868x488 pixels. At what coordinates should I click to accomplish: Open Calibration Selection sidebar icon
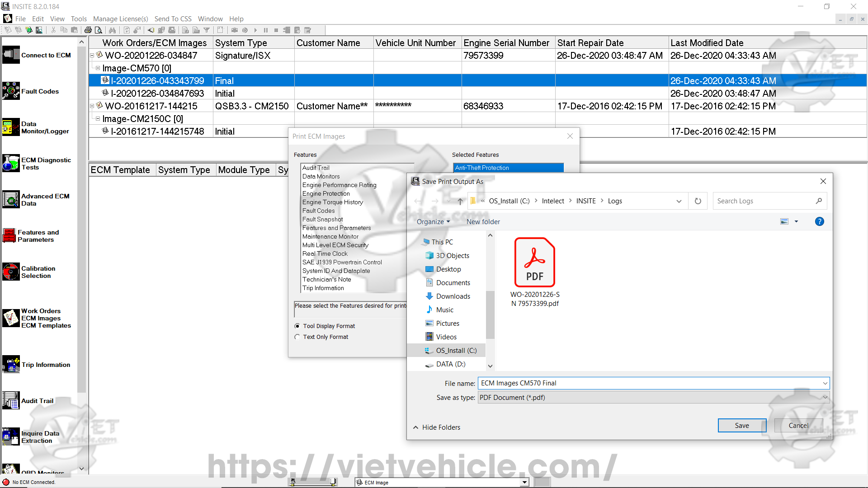click(11, 272)
